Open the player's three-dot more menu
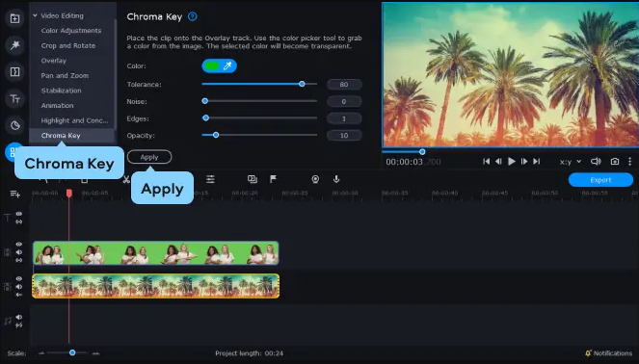Screen dimensions: 639x364 [x=629, y=162]
